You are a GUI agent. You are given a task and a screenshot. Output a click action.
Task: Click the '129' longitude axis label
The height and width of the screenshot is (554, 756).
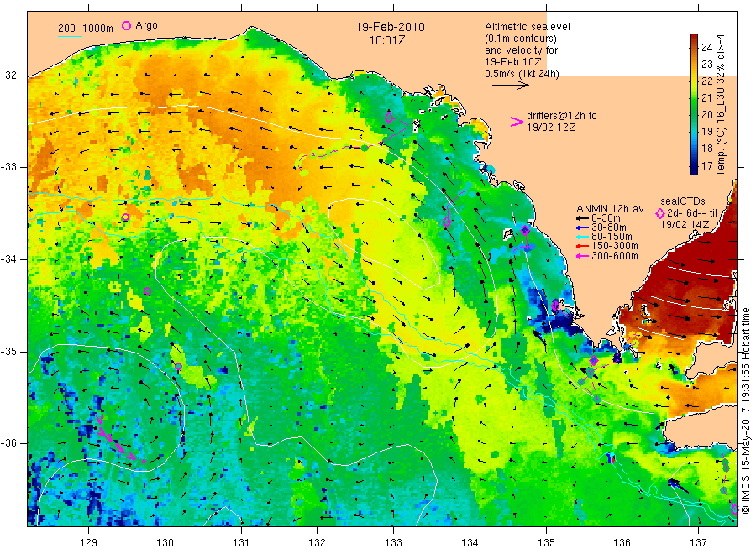[x=89, y=543]
